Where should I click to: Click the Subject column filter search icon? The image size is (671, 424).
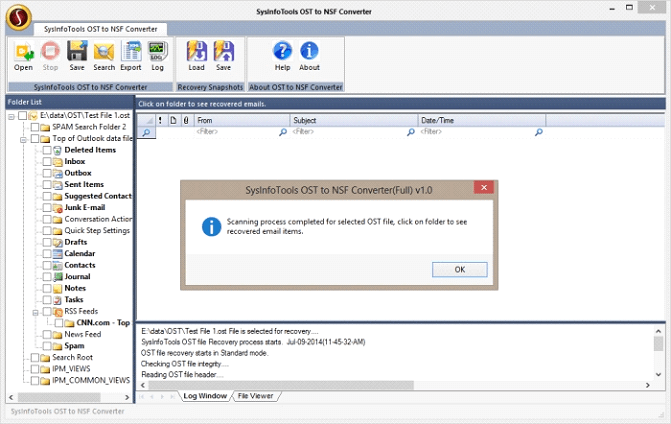tap(411, 132)
